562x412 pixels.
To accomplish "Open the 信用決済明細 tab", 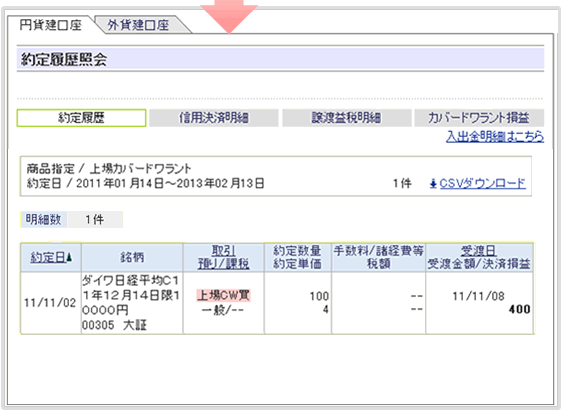I will click(214, 118).
